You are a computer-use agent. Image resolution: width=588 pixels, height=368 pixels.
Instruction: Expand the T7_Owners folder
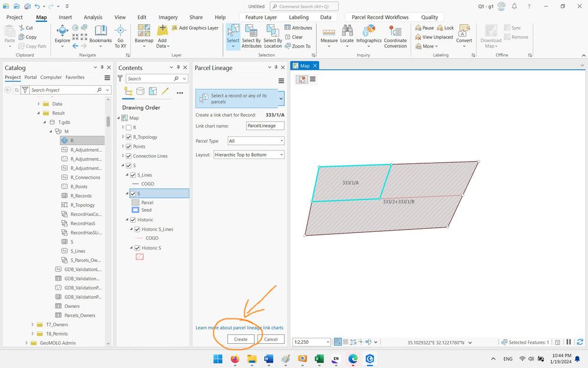(x=32, y=324)
